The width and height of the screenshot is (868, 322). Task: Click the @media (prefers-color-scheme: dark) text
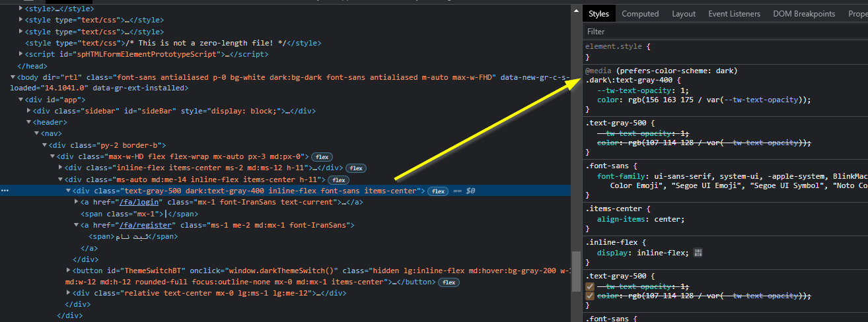661,71
